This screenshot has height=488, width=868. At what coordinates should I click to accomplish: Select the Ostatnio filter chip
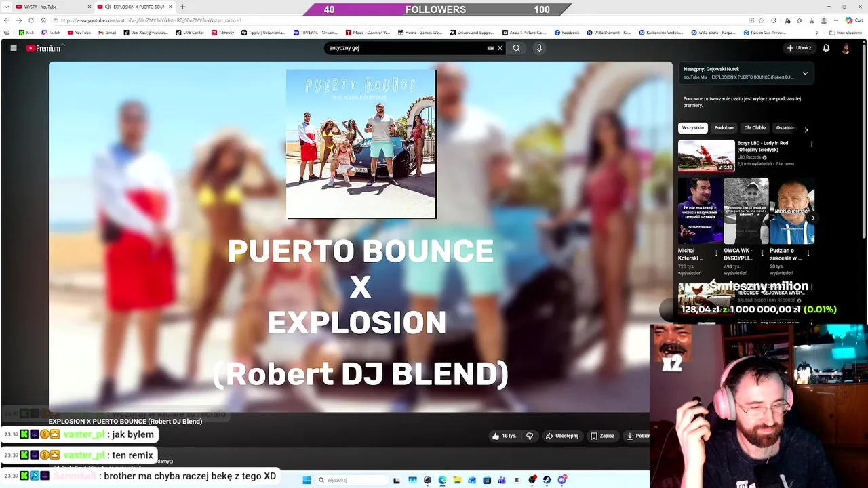785,128
